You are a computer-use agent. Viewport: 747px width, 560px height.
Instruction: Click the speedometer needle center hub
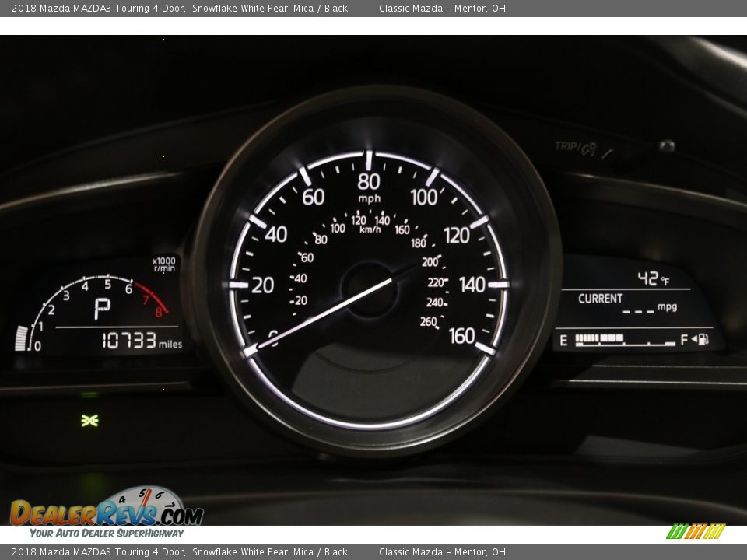[x=369, y=289]
